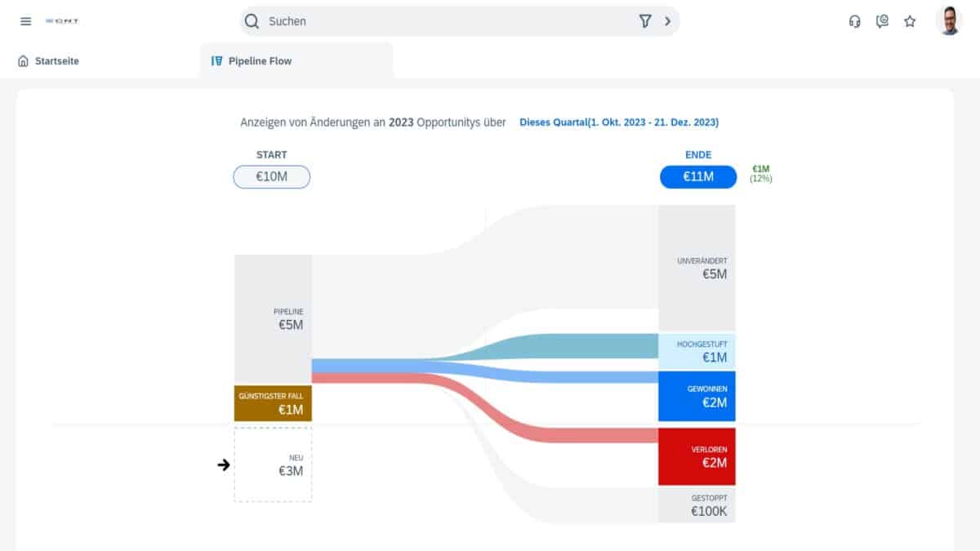The height and width of the screenshot is (551, 980).
Task: Open the hamburger navigation menu
Action: 25,21
